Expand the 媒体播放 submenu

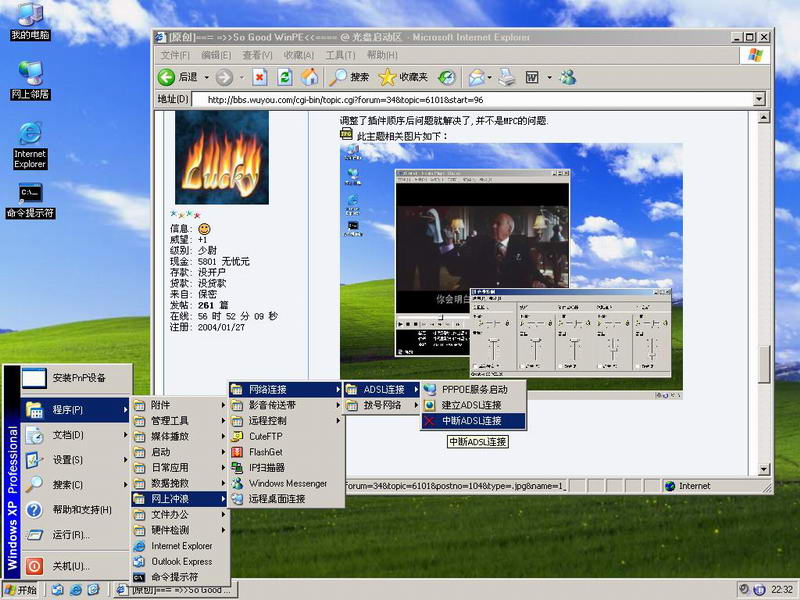(x=179, y=436)
